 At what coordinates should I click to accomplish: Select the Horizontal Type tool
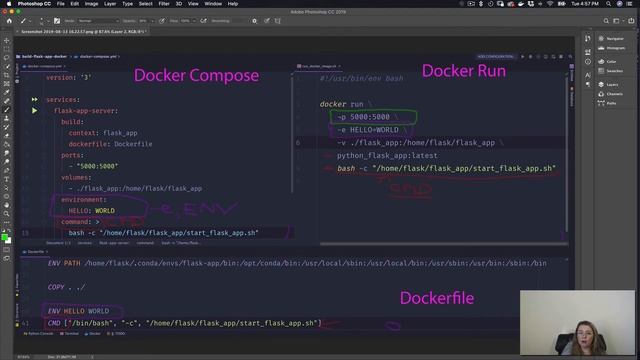click(7, 179)
